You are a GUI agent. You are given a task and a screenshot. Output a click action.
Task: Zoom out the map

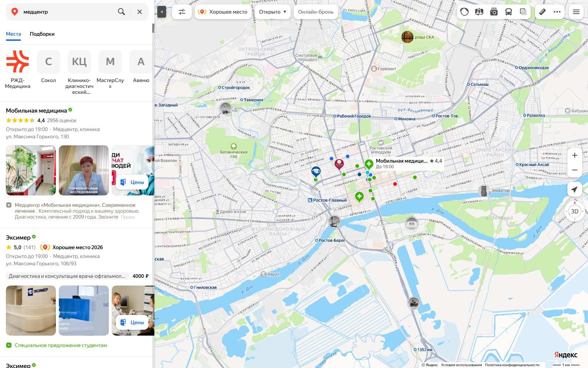[575, 170]
